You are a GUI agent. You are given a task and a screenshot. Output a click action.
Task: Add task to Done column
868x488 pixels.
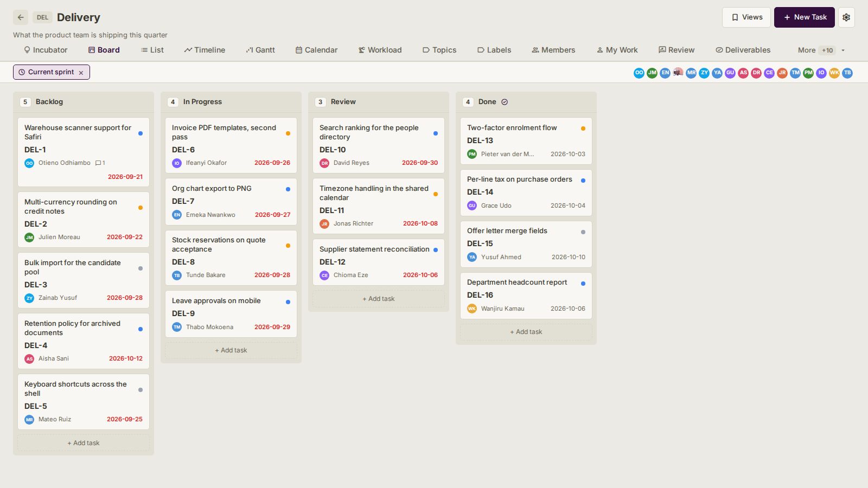click(526, 332)
